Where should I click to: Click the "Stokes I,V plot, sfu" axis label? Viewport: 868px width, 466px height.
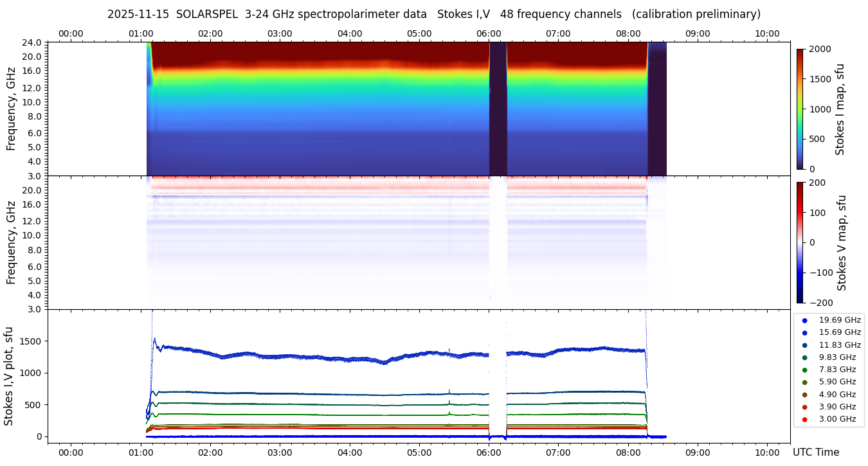9,376
